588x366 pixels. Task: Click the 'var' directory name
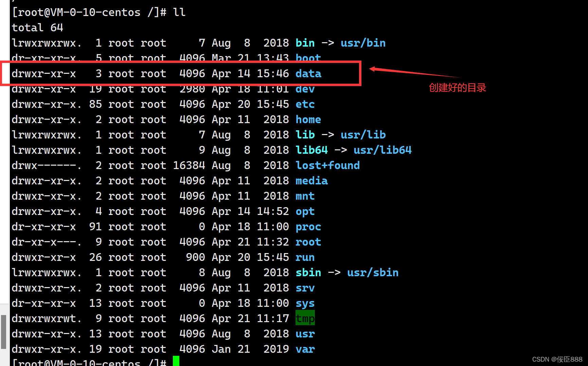[305, 349]
